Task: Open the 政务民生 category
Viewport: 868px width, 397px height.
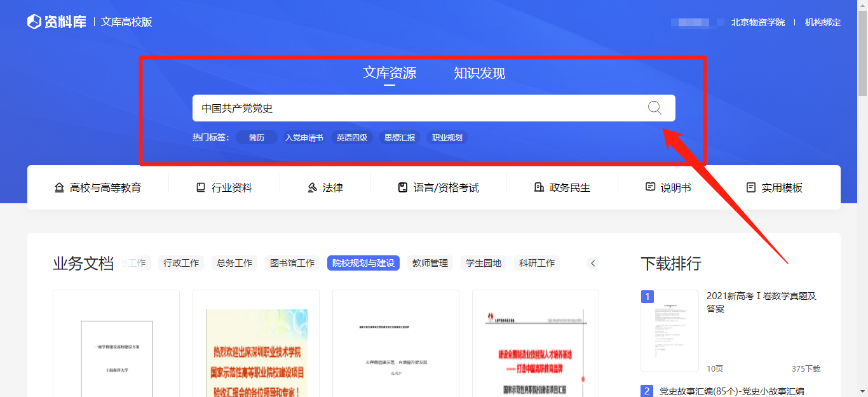Action: pos(562,187)
